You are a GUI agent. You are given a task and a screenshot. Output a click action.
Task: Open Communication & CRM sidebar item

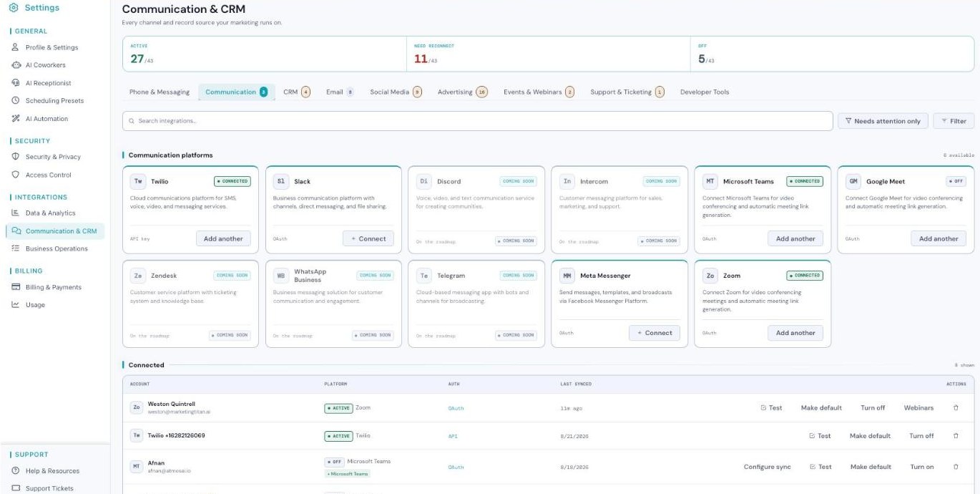(55, 231)
